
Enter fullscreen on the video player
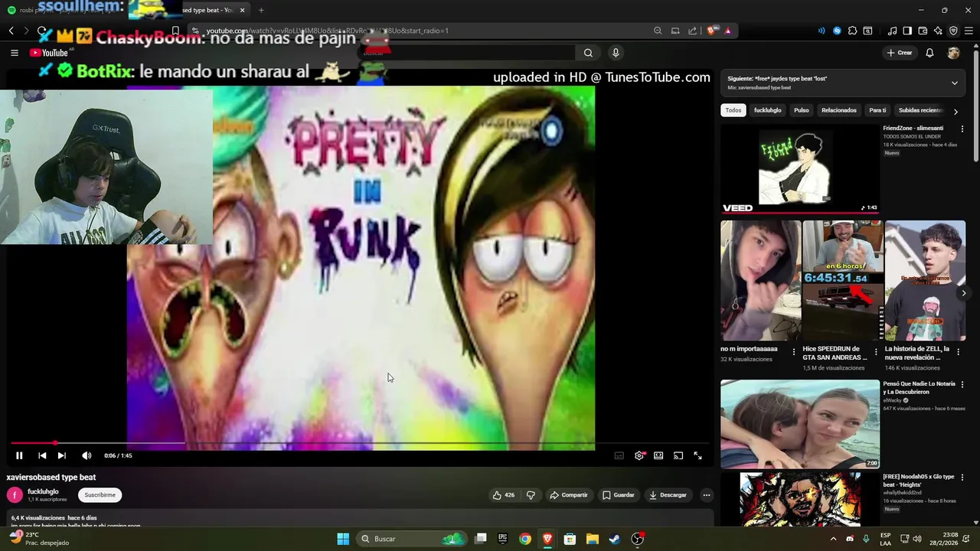coord(698,455)
